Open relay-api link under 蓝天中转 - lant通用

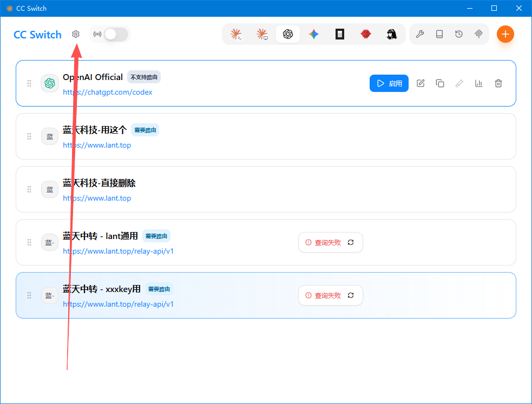(118, 251)
